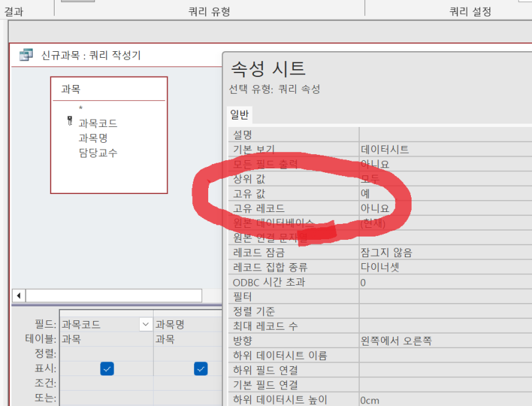Click the query designer window icon
The image size is (532, 406).
26,54
